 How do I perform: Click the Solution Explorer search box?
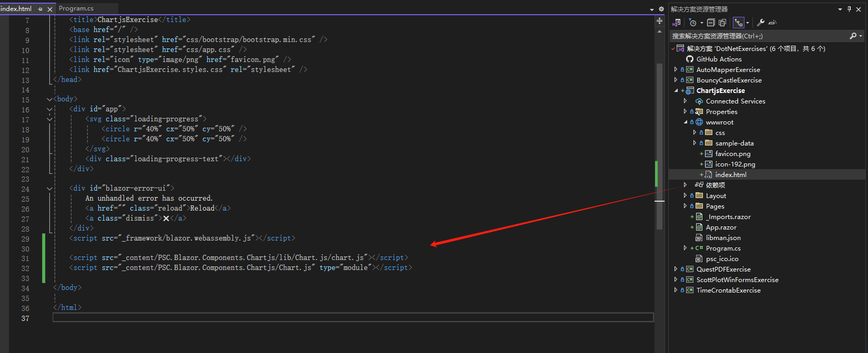(x=757, y=36)
